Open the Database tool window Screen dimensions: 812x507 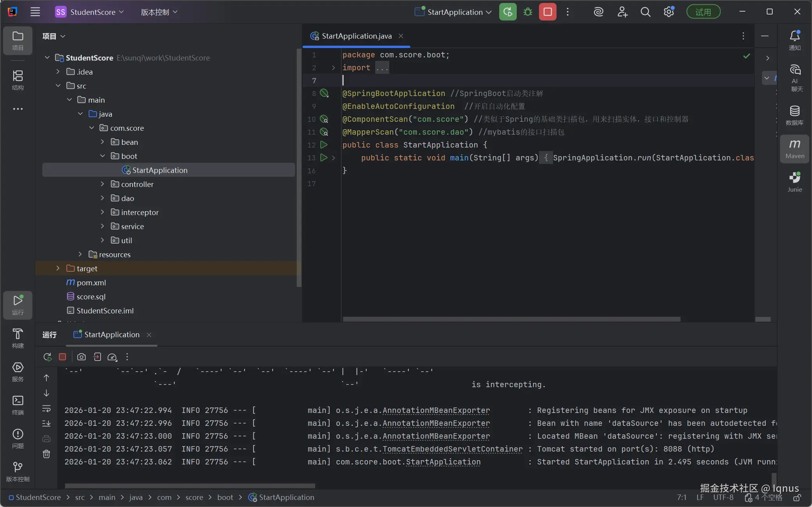click(x=794, y=115)
